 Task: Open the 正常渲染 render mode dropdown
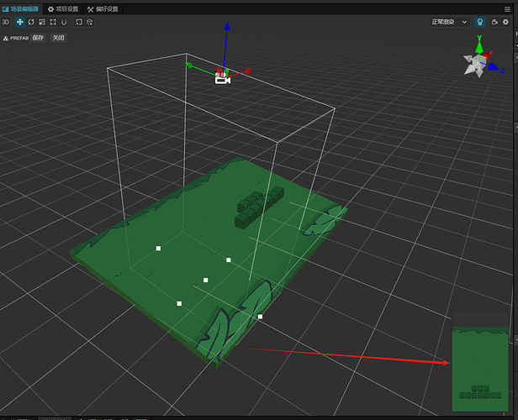pyautogui.click(x=449, y=22)
